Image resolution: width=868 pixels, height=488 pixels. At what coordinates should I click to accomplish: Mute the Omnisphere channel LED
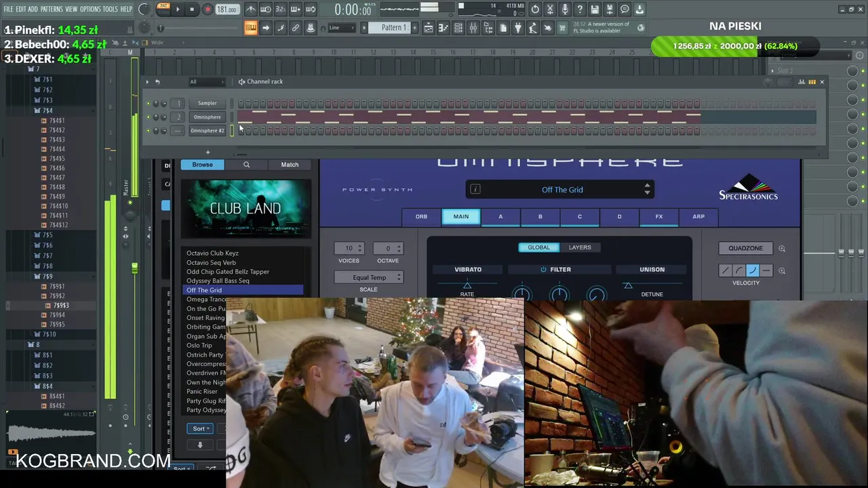(x=149, y=117)
